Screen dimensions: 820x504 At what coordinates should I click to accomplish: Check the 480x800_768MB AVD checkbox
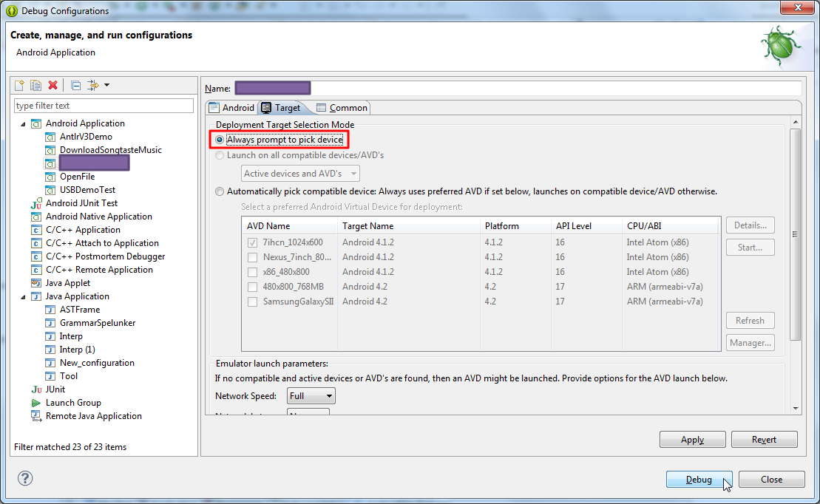click(253, 287)
